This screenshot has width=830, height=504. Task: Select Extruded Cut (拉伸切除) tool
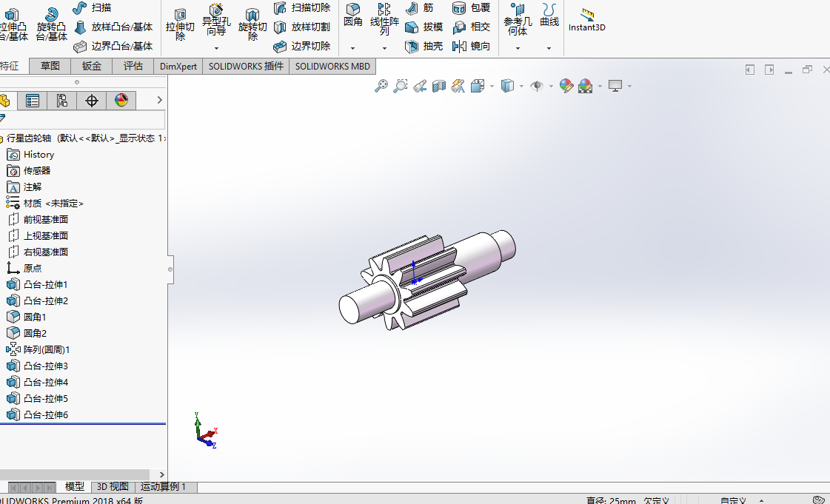[180, 25]
